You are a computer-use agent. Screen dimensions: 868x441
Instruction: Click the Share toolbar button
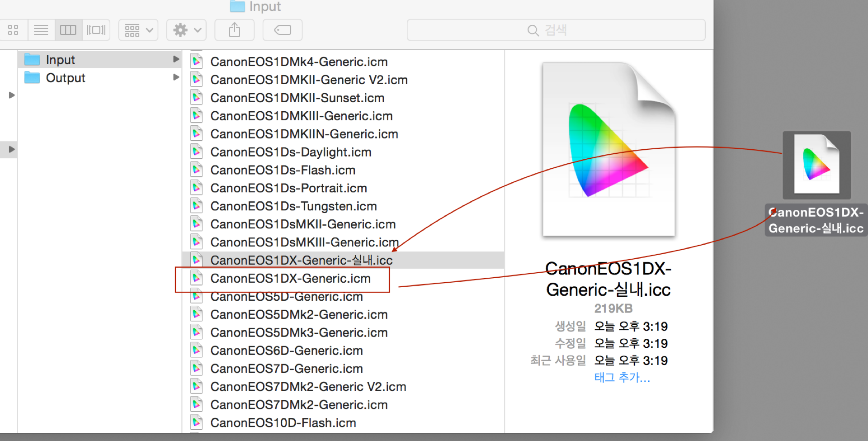click(234, 30)
